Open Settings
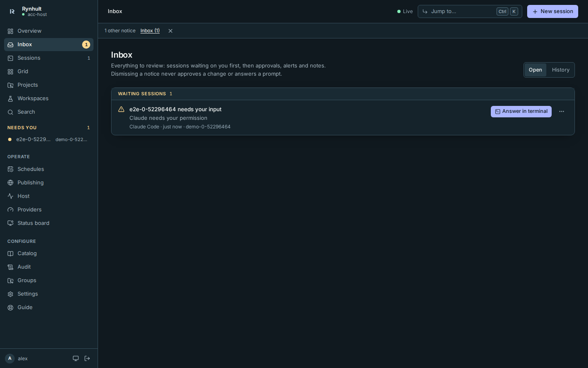588x368 pixels. tap(49, 294)
